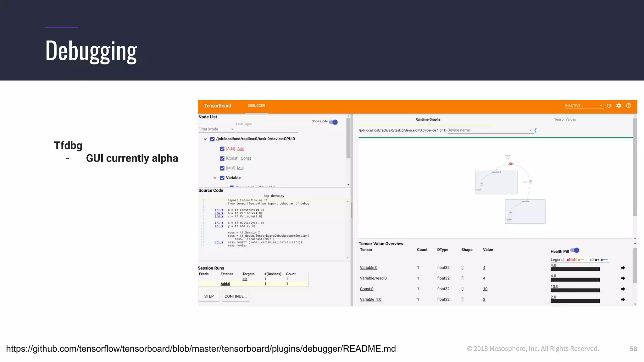Screen dimensions: 644x362
Task: Click the Variable_1 subgraph box in the graph
Action: (496, 182)
